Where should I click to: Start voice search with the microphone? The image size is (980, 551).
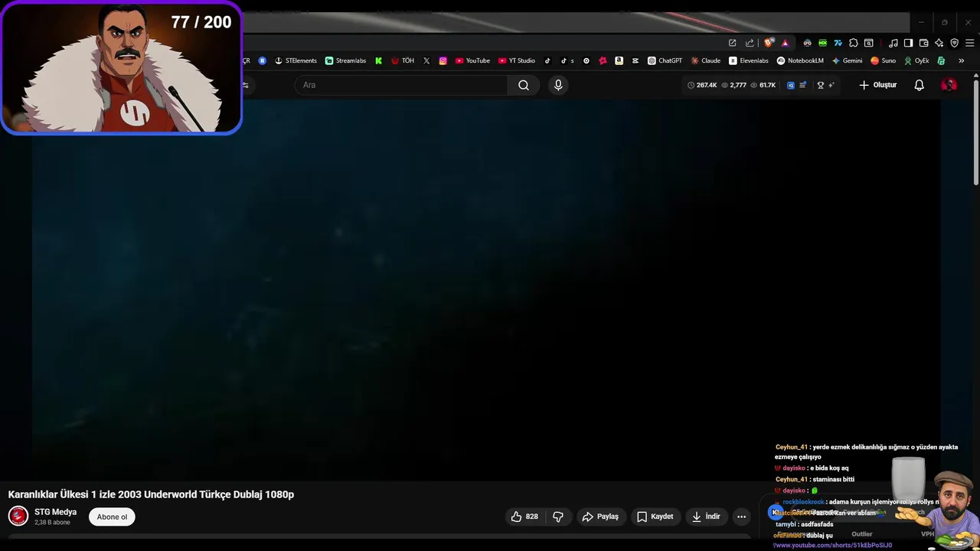558,85
